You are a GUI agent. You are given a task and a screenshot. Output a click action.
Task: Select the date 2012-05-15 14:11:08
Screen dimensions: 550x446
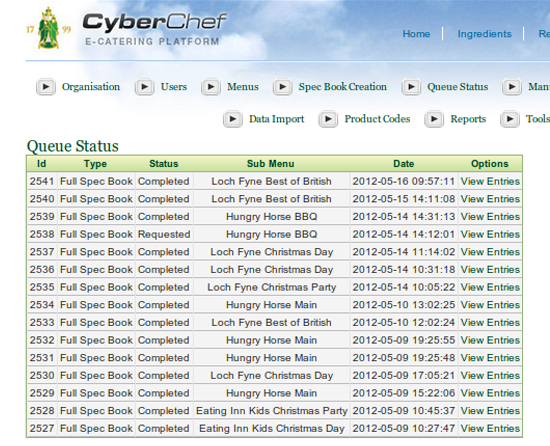click(x=404, y=199)
